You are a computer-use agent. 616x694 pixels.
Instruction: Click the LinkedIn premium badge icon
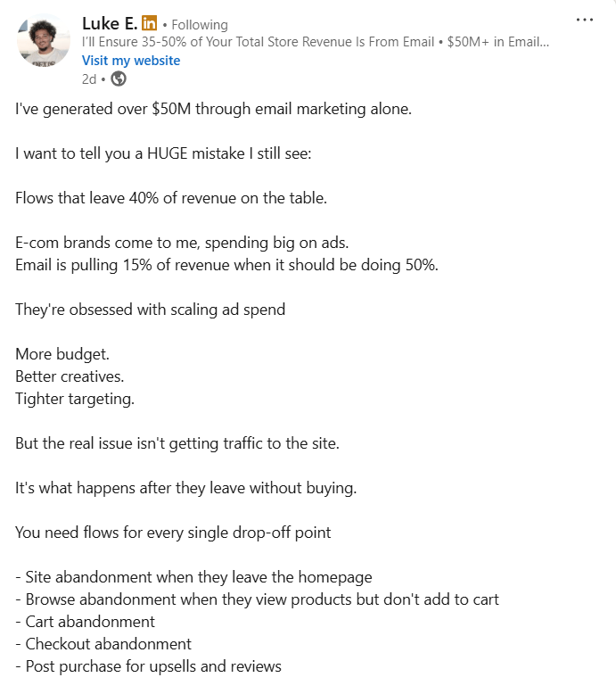pyautogui.click(x=149, y=23)
